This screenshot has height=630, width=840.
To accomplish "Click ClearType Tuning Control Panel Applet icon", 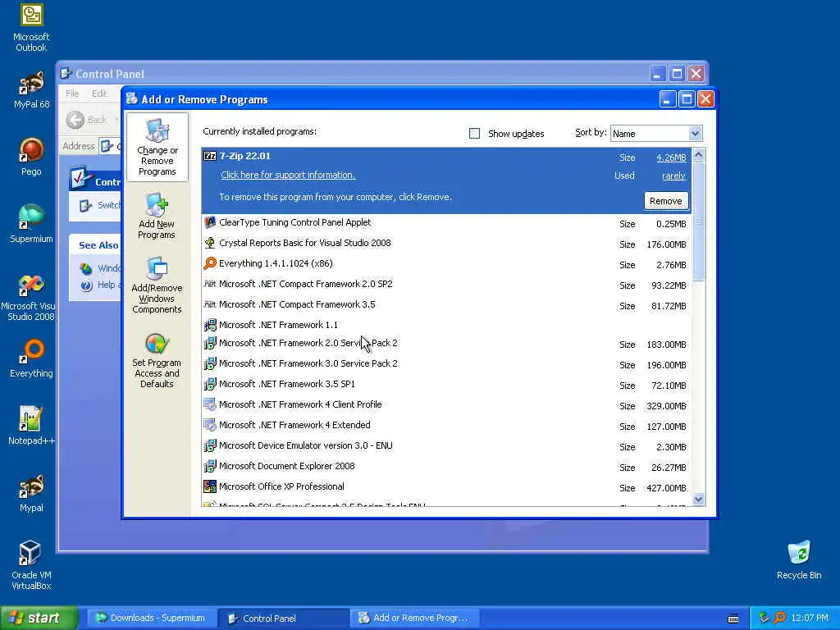I will point(210,222).
